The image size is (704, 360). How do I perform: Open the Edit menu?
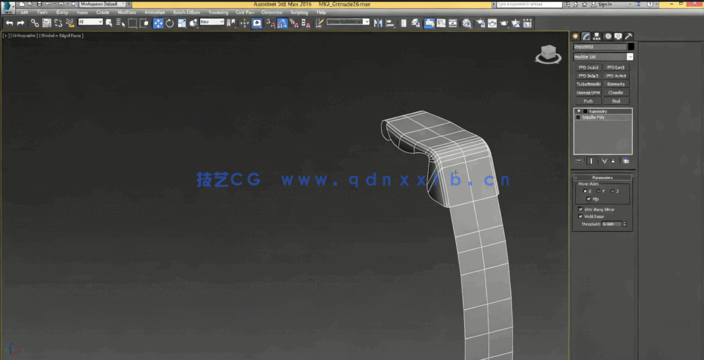[24, 12]
